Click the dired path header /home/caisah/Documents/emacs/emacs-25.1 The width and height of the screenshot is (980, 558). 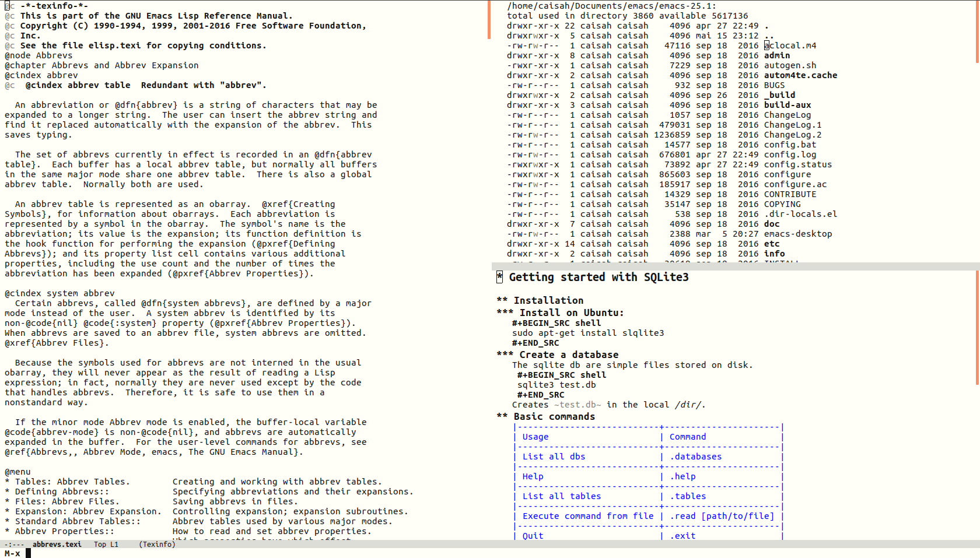pyautogui.click(x=611, y=6)
